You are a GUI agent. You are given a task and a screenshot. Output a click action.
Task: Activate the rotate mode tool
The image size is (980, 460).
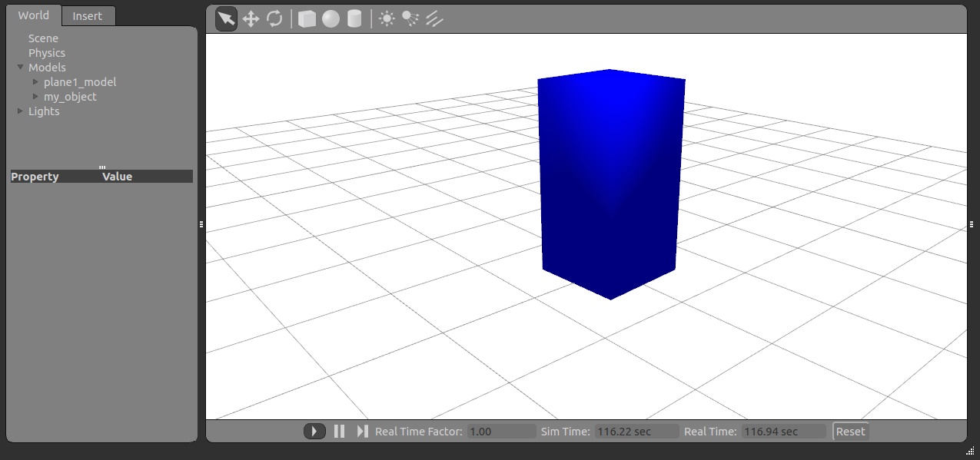(x=274, y=19)
